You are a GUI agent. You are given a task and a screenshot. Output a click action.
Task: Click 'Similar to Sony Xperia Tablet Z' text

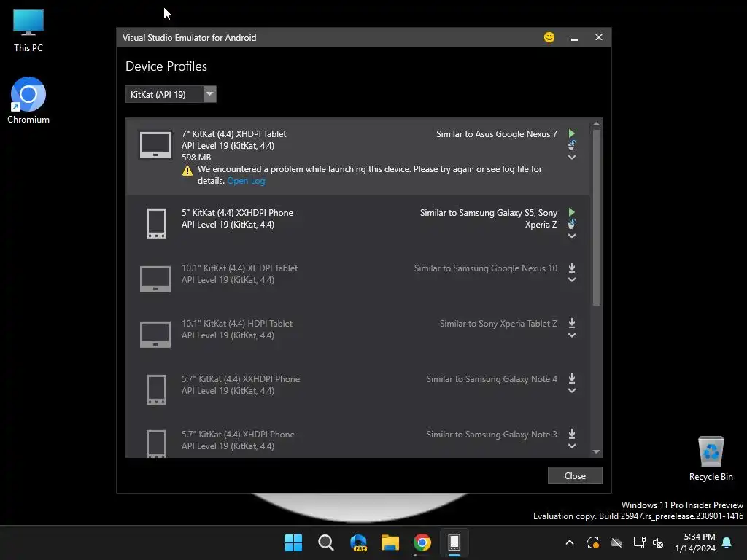(498, 323)
